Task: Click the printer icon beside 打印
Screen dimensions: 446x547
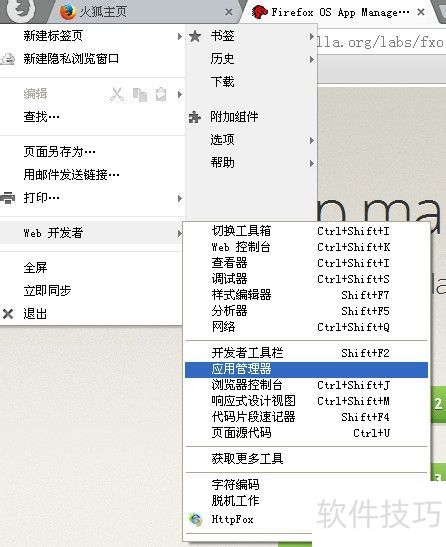Action: click(x=8, y=198)
